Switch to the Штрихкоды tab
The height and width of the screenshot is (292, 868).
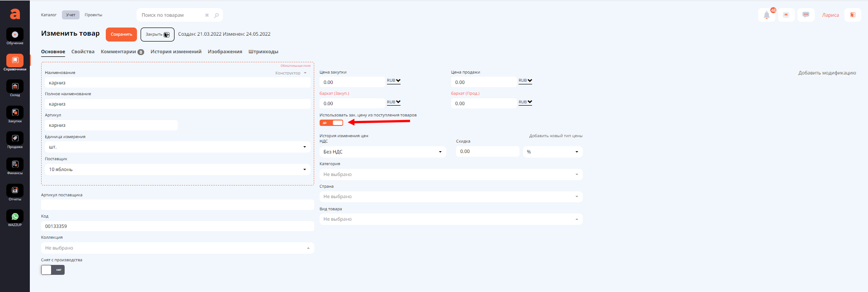pos(263,52)
